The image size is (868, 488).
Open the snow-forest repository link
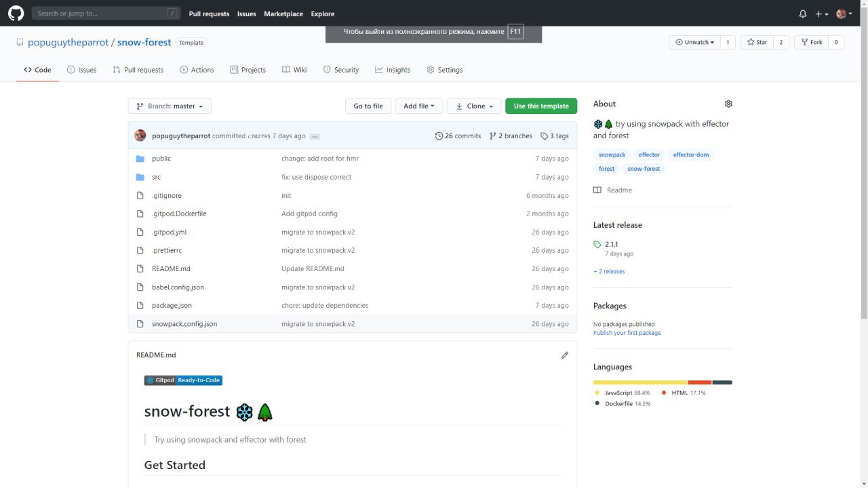pyautogui.click(x=144, y=42)
